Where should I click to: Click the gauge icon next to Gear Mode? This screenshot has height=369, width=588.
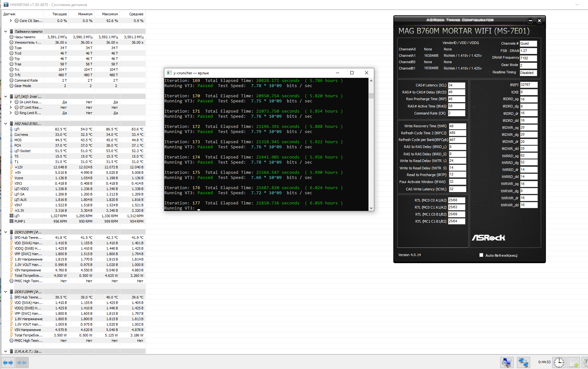pyautogui.click(x=11, y=86)
